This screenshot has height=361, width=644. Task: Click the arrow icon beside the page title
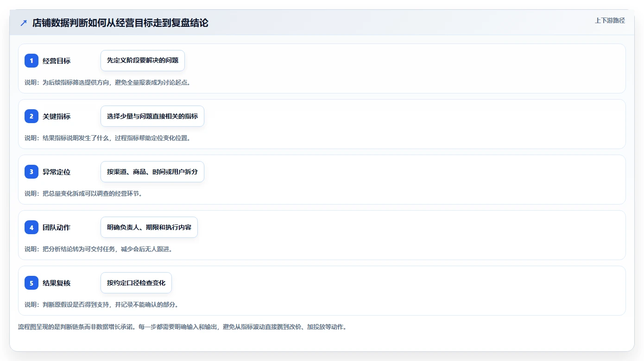(x=24, y=23)
